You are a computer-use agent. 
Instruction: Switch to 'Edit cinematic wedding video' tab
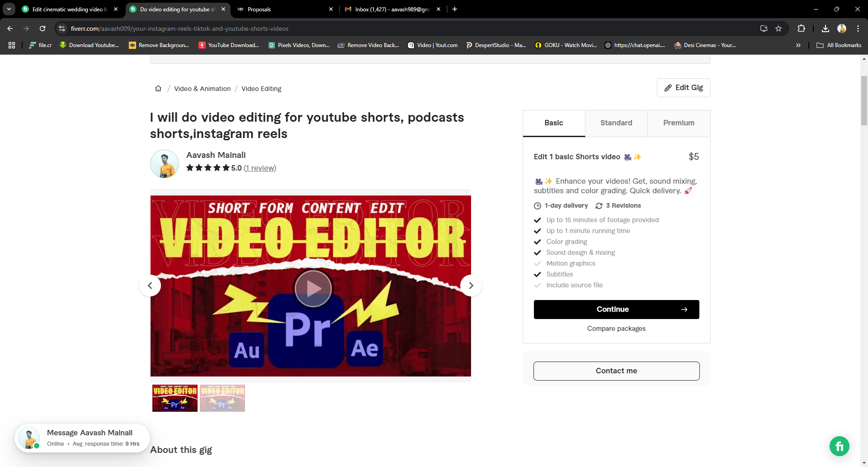70,9
